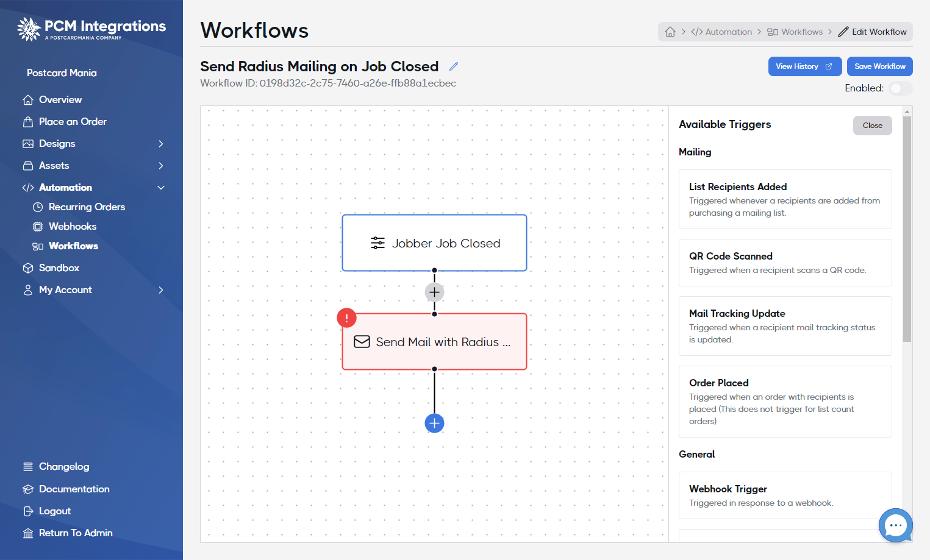The image size is (930, 560).
Task: Close the Available Triggers panel
Action: click(872, 126)
